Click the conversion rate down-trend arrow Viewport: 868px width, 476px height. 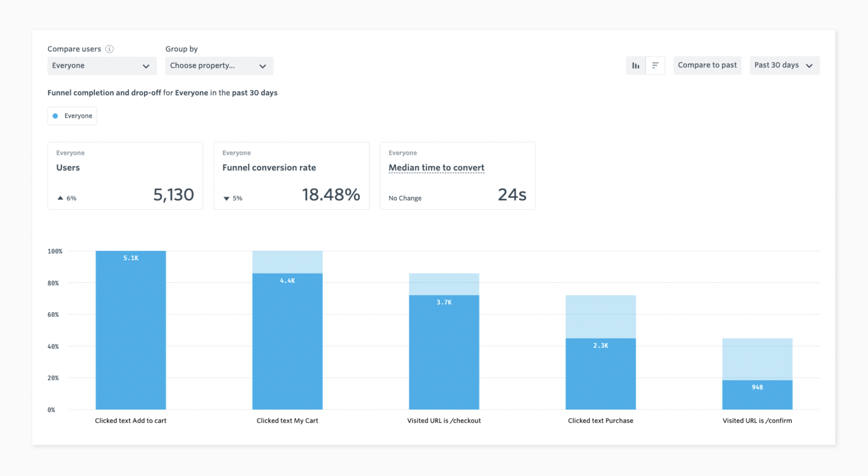pyautogui.click(x=227, y=198)
